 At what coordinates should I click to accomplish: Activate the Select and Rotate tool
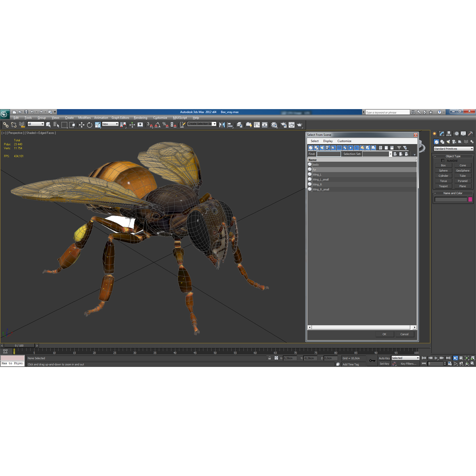(x=89, y=125)
